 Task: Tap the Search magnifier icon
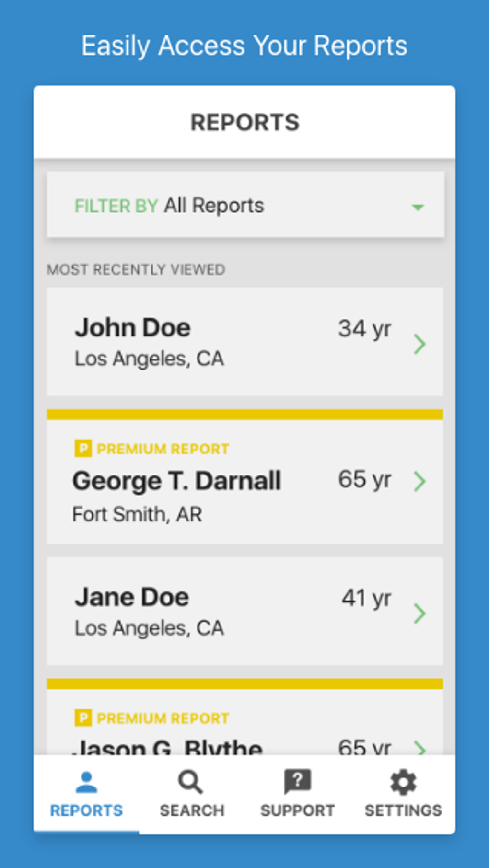point(191,782)
